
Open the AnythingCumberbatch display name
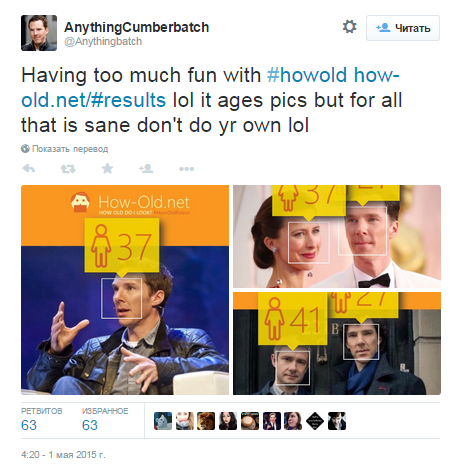point(136,27)
